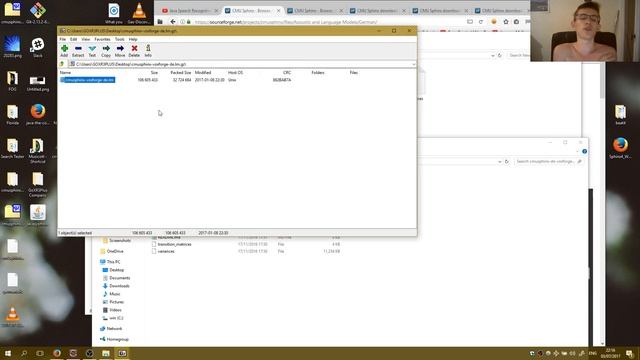Image resolution: width=640 pixels, height=360 pixels.
Task: Open the Favorites menu in 7-Zip
Action: point(102,39)
